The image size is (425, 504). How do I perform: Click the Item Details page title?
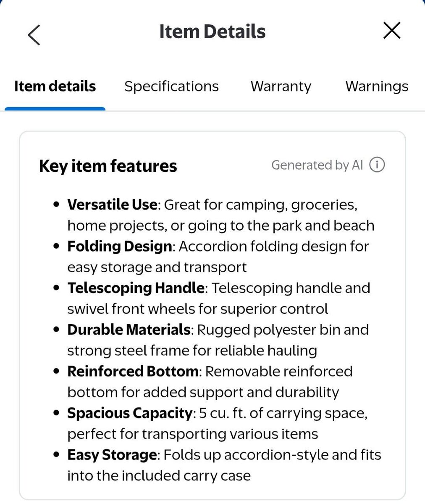[x=212, y=31]
